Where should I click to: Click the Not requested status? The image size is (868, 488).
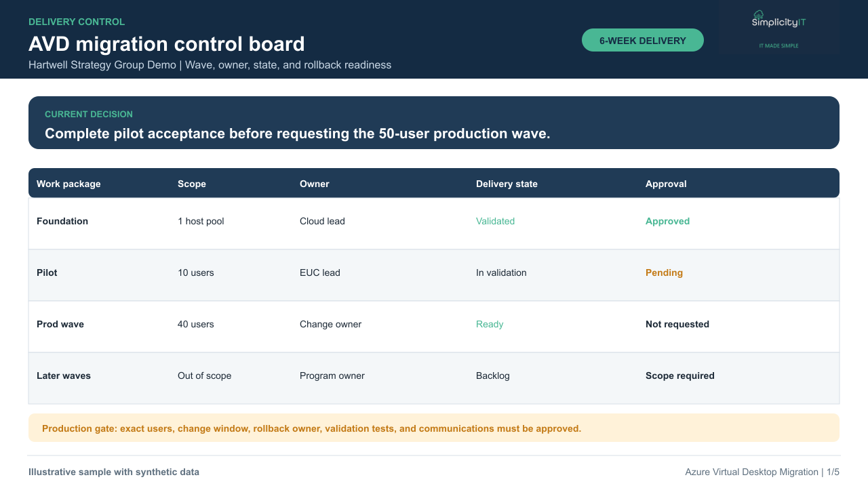[x=677, y=324]
